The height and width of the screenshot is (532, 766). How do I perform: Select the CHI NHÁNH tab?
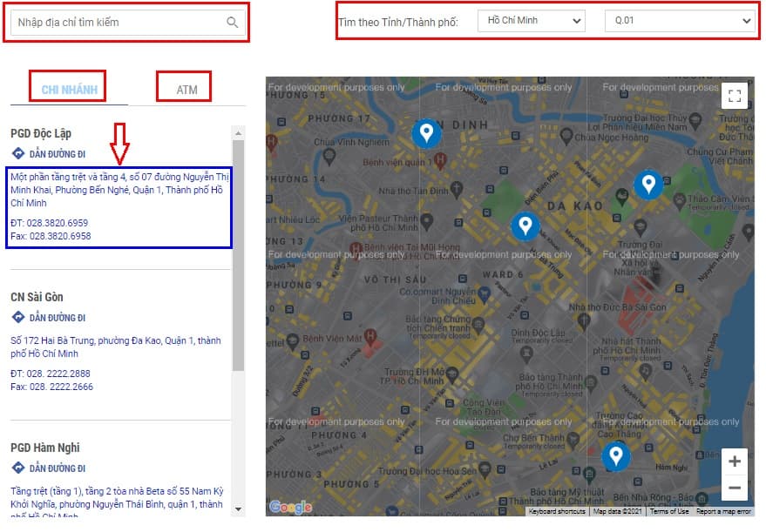pyautogui.click(x=69, y=90)
